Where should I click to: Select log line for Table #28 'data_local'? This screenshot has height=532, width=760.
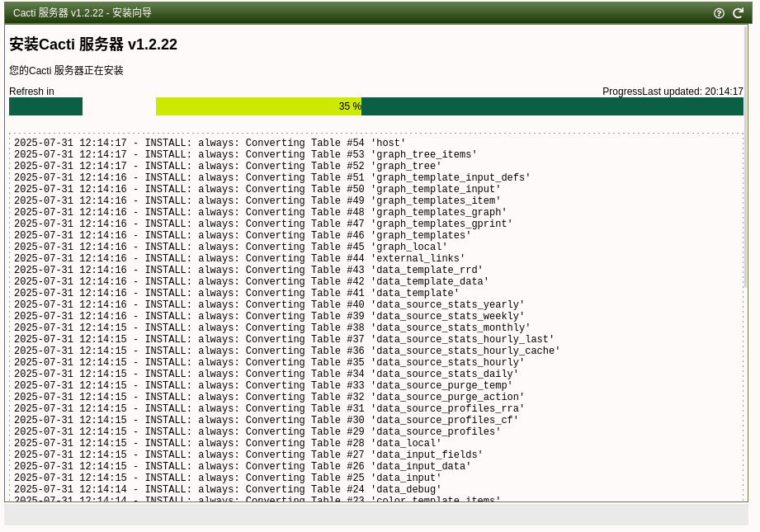(227, 443)
